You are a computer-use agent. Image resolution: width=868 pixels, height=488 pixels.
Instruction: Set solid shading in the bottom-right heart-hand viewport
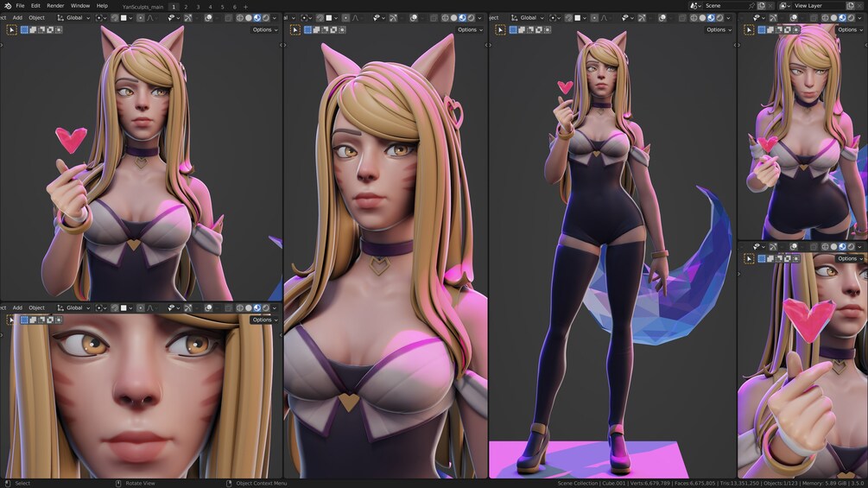click(833, 247)
